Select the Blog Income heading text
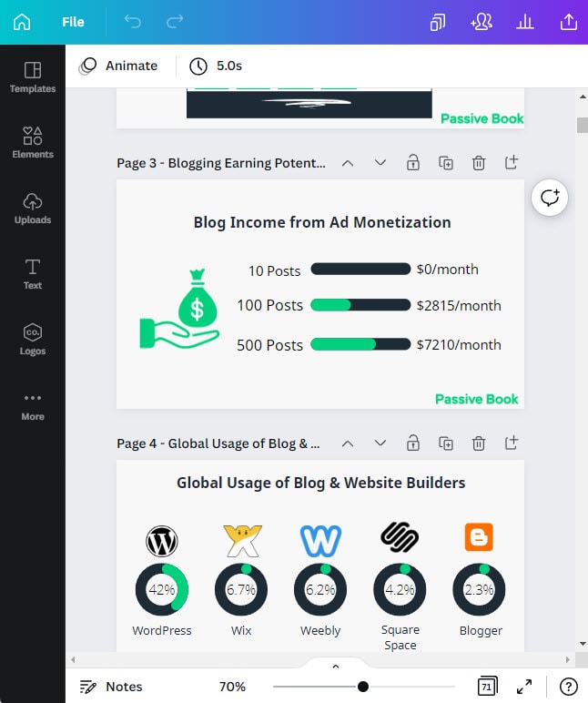The width and height of the screenshot is (588, 703). tap(322, 222)
